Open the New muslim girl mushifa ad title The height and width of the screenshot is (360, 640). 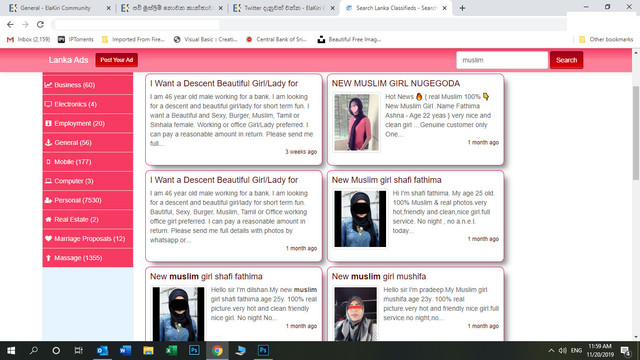(378, 276)
